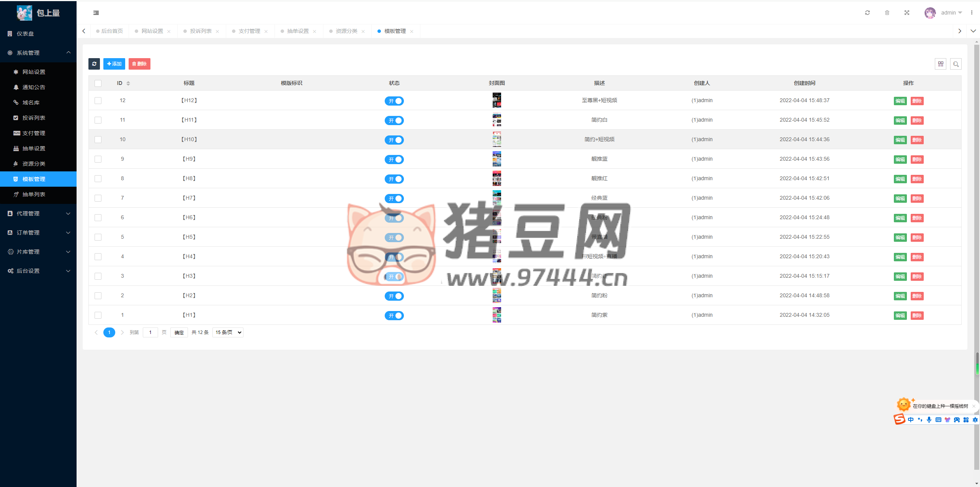This screenshot has height=487, width=980.
Task: Switch to the 网站设置 tab
Action: (152, 31)
